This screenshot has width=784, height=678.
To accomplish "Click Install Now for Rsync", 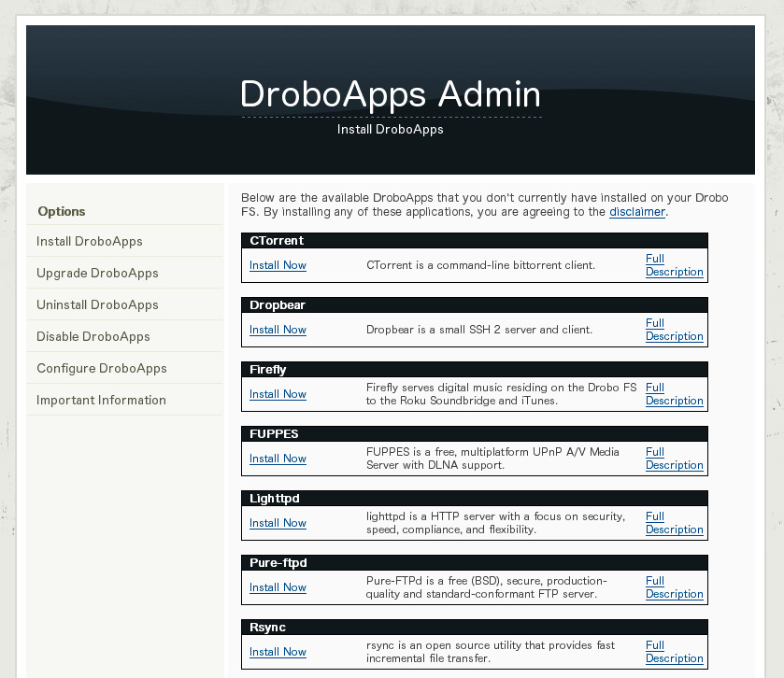I will 278,652.
